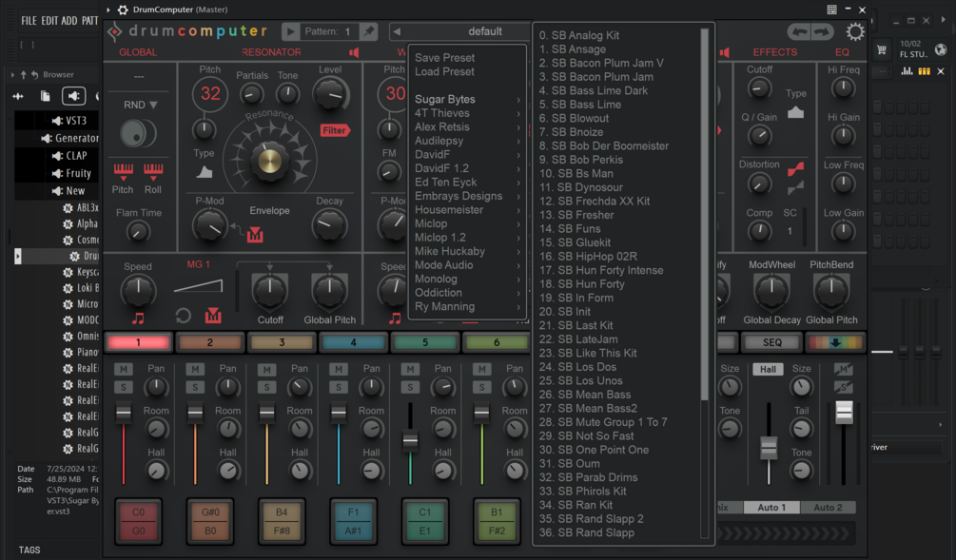Open the FL Studio shopping cart icon
This screenshot has height=560, width=956.
pos(882,50)
